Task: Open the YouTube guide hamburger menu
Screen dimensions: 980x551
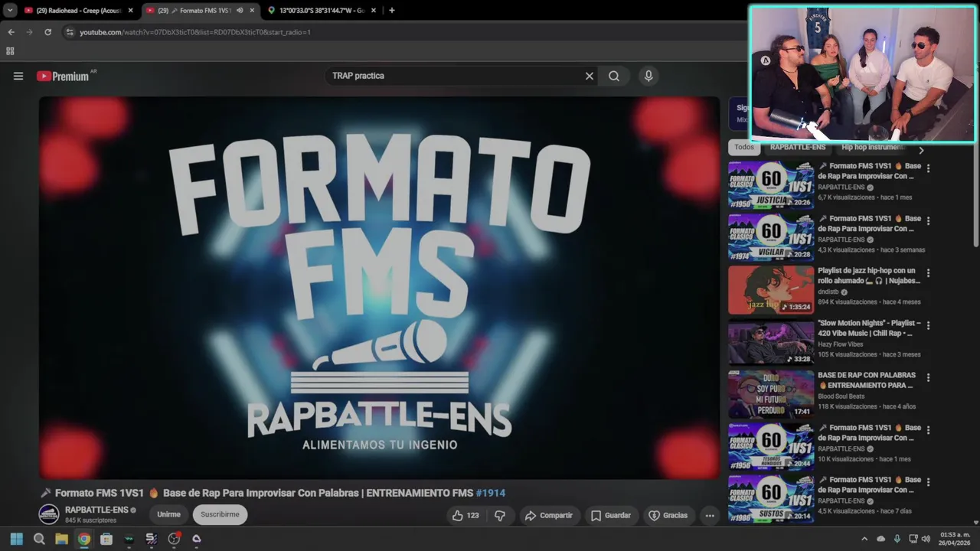Action: pyautogui.click(x=18, y=76)
